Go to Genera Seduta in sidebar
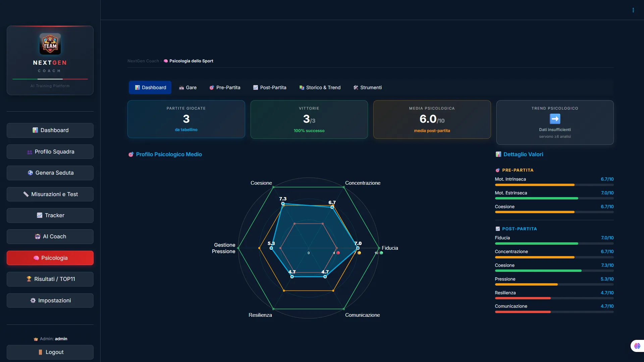Screen dimensions: 644x362 pyautogui.click(x=50, y=173)
